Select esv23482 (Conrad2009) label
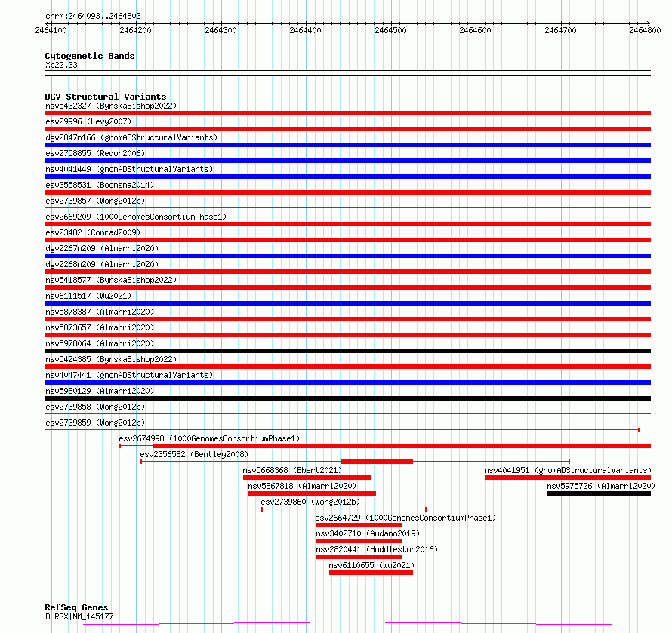This screenshot has width=672, height=633. click(x=93, y=232)
